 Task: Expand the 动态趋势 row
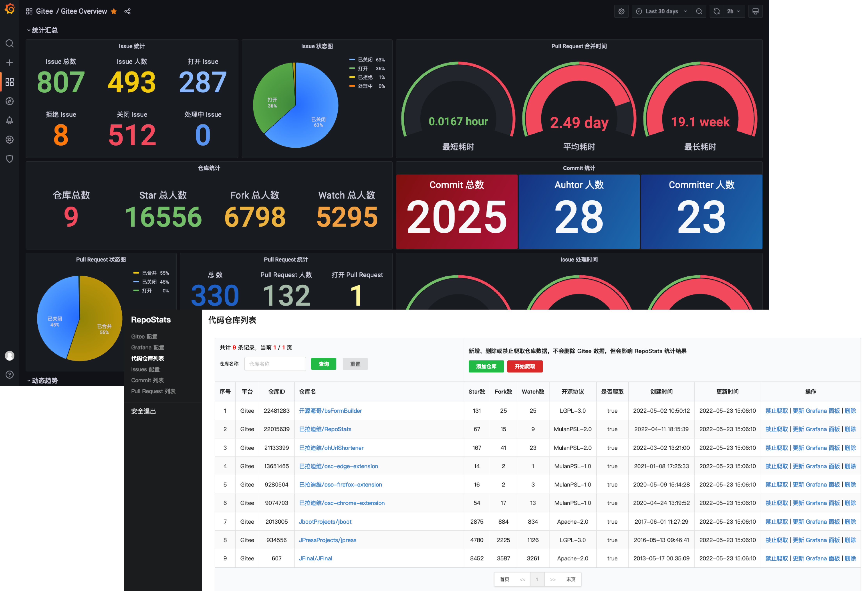pos(42,380)
